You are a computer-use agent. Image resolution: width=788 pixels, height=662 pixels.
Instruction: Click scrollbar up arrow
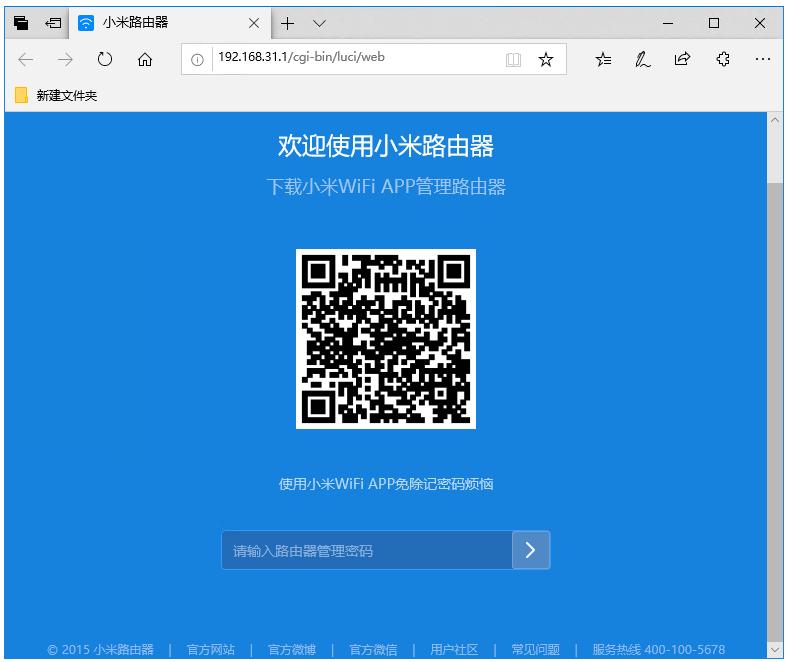tap(774, 121)
